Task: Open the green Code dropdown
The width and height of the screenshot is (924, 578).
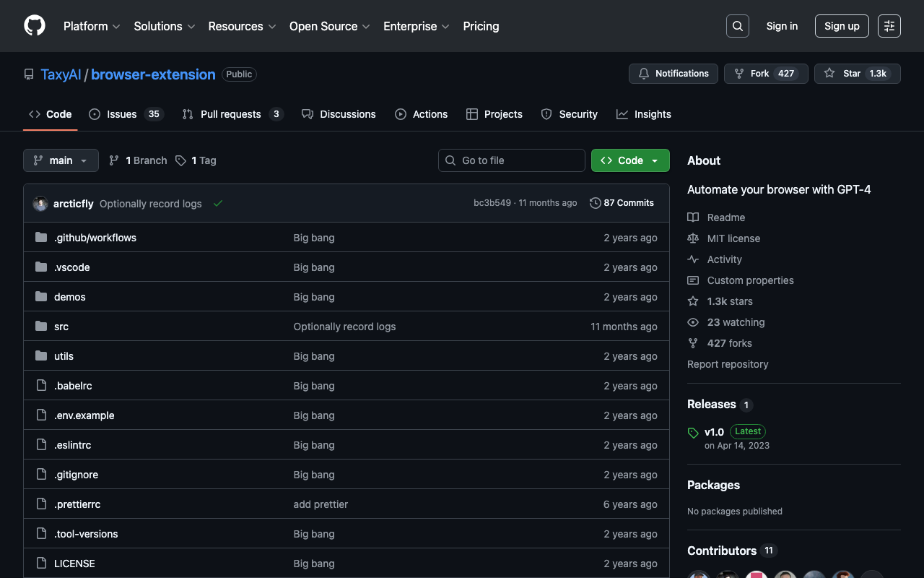Action: (629, 160)
